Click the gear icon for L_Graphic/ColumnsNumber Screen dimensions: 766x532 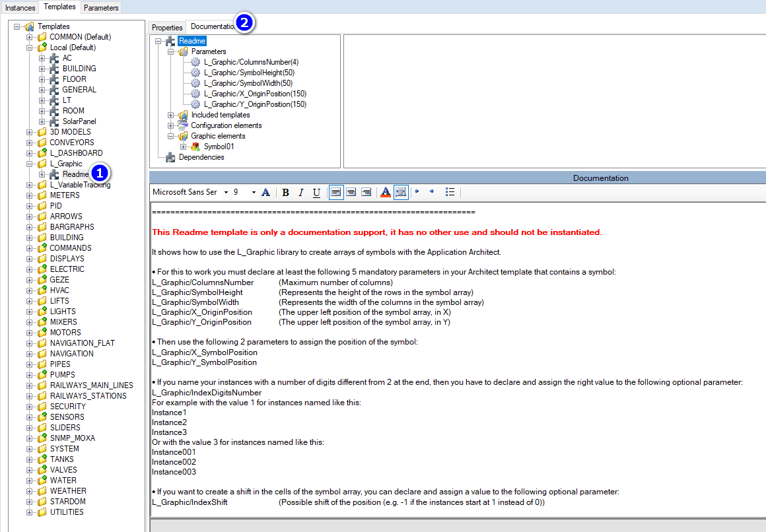[x=195, y=62]
